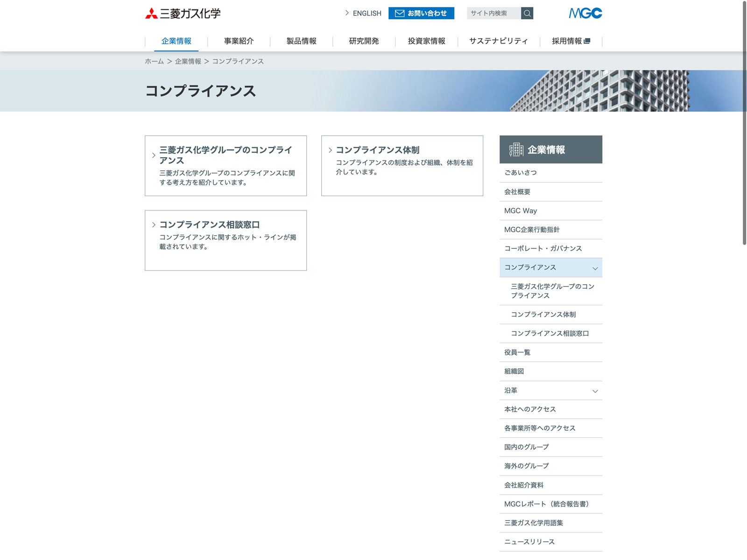Click the building icon beside 企業情報 sidebar
This screenshot has width=747, height=560.
(x=516, y=149)
